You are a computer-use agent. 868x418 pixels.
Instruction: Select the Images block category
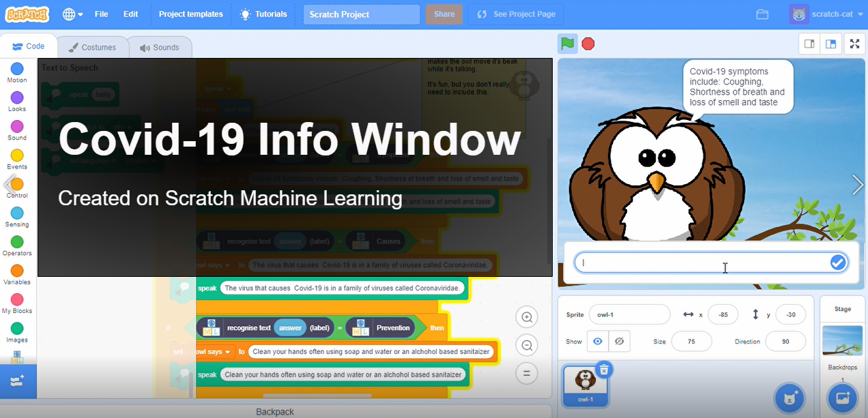17,333
